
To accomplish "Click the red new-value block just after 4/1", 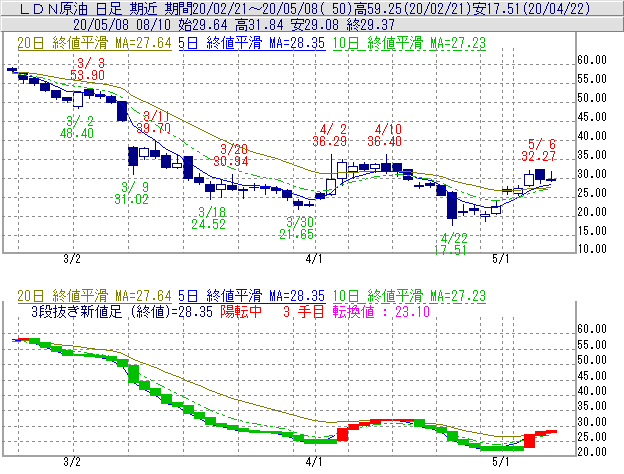I will 342,435.
